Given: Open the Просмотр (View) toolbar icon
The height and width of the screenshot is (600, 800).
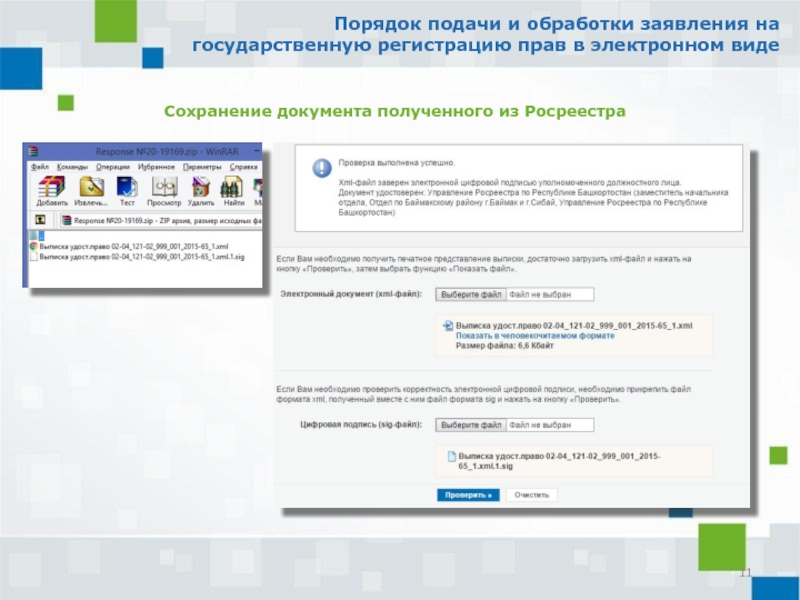Looking at the screenshot, I should click(164, 189).
